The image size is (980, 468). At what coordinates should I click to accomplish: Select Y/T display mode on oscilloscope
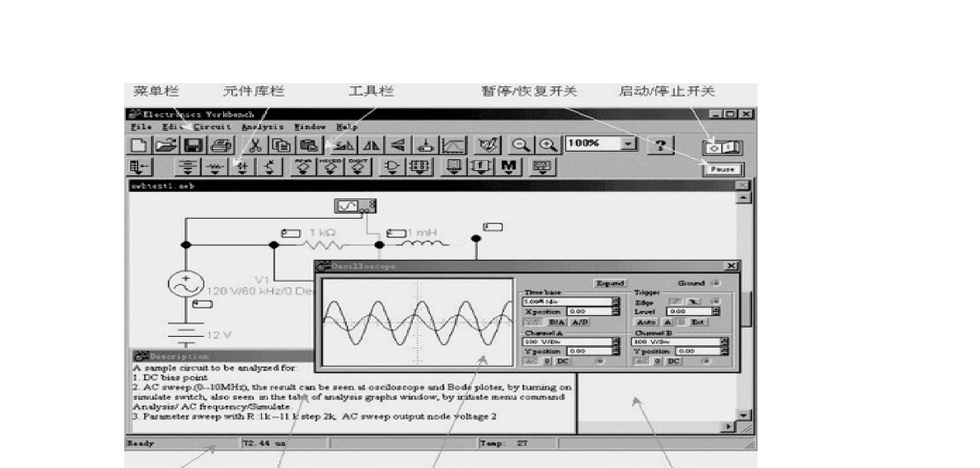coord(532,322)
